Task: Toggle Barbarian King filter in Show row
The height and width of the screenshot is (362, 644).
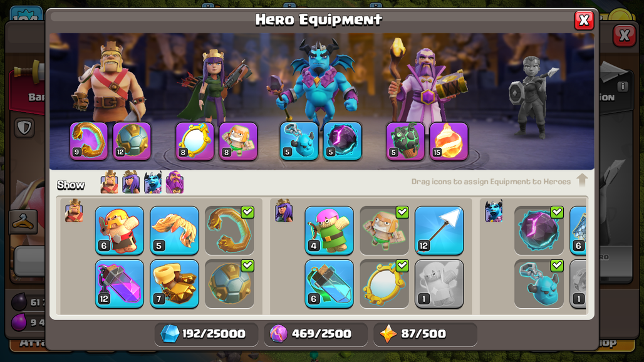Action: (x=109, y=182)
